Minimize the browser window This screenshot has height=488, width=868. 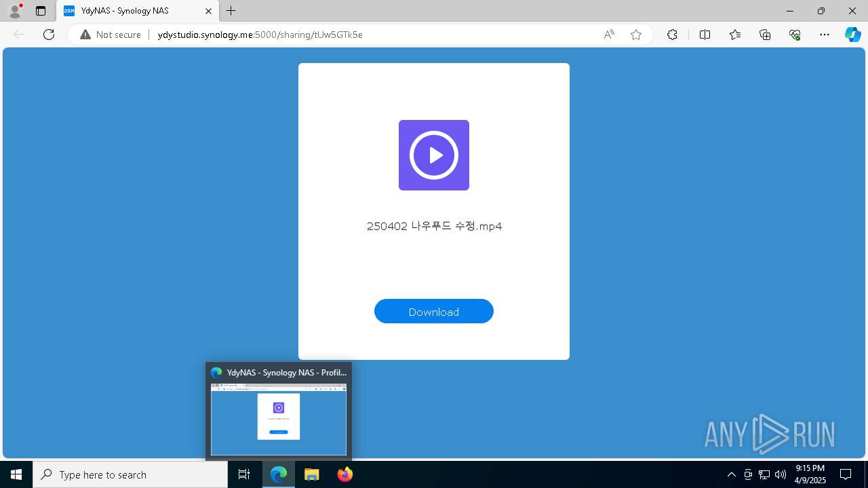tap(790, 11)
